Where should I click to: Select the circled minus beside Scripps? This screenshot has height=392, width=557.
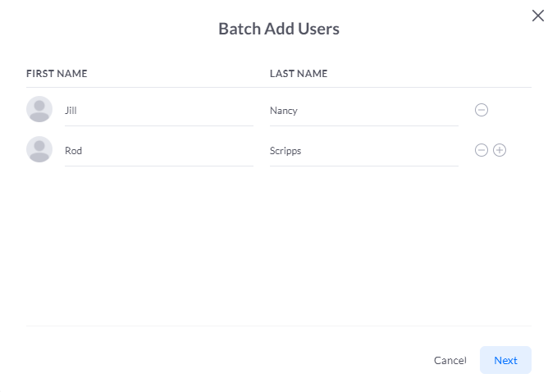(482, 150)
